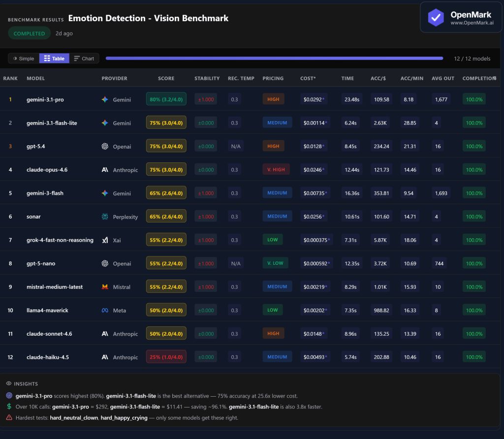Image resolution: width=504 pixels, height=439 pixels.
Task: Click the 25% (1.0/4.0) score badge
Action: (166, 357)
